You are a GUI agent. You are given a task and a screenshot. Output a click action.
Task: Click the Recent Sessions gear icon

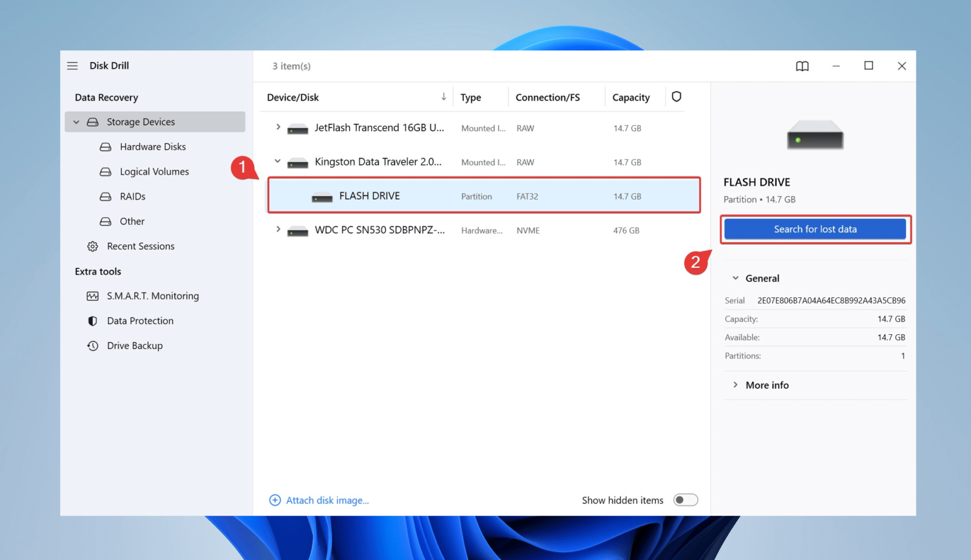click(x=92, y=246)
